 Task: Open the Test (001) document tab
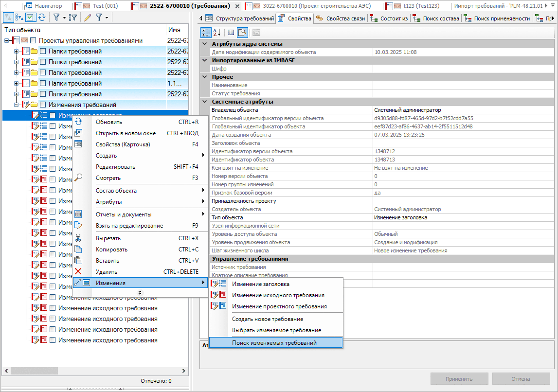[105, 6]
